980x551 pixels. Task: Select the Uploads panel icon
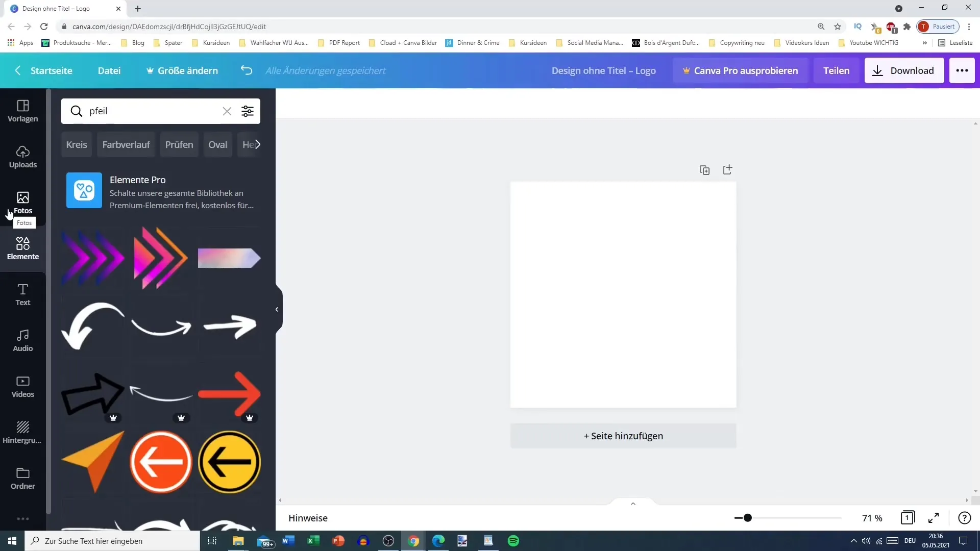click(22, 156)
